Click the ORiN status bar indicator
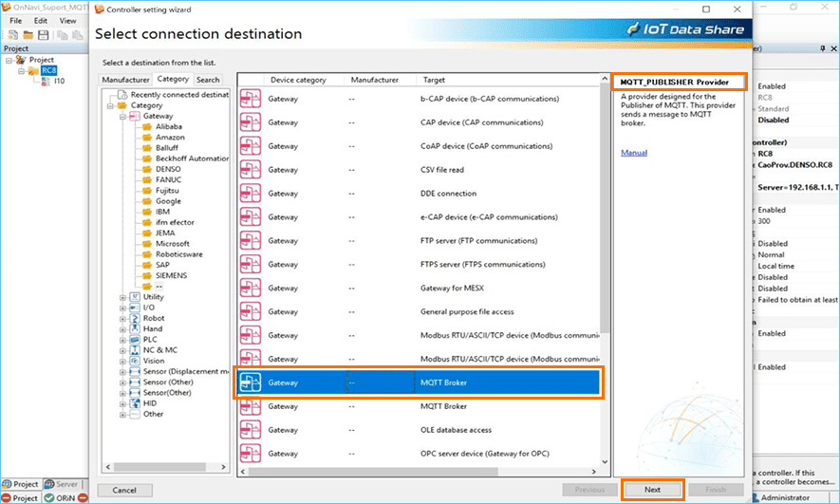This screenshot has height=504, width=840. pos(60,498)
